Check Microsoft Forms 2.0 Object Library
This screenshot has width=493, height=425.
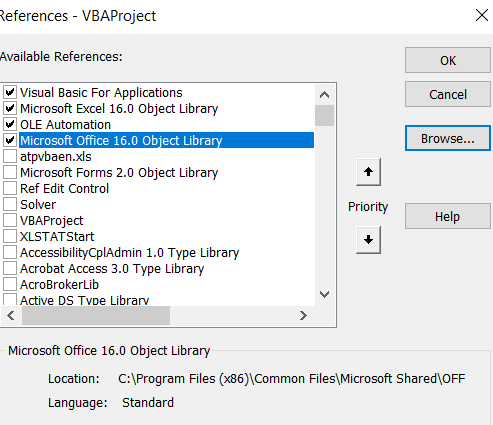10,172
